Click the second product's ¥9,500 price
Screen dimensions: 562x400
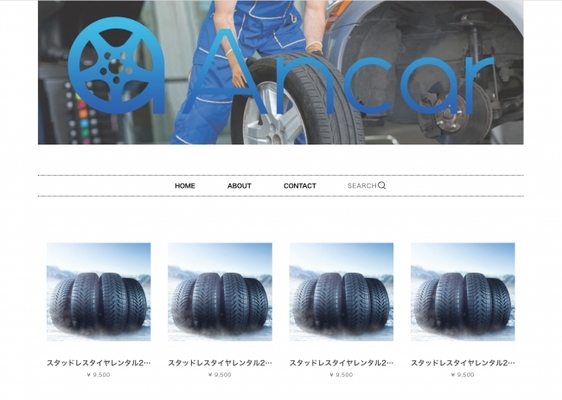point(220,375)
